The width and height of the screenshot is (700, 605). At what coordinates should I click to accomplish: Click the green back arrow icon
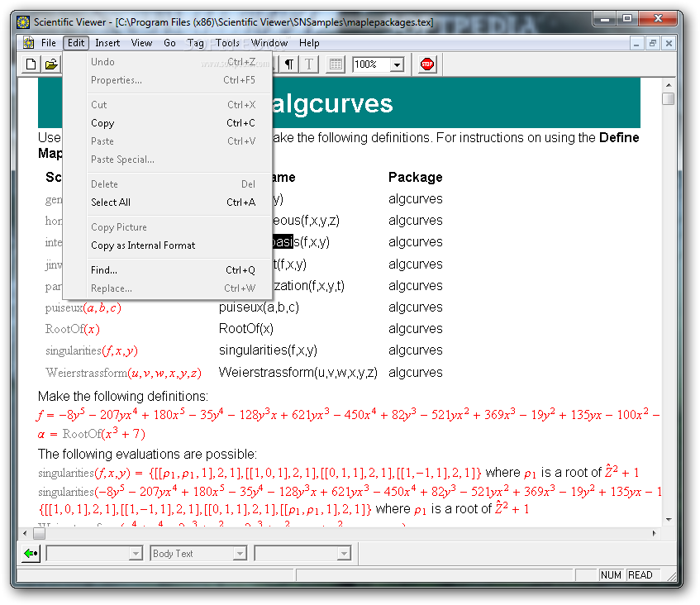click(31, 554)
